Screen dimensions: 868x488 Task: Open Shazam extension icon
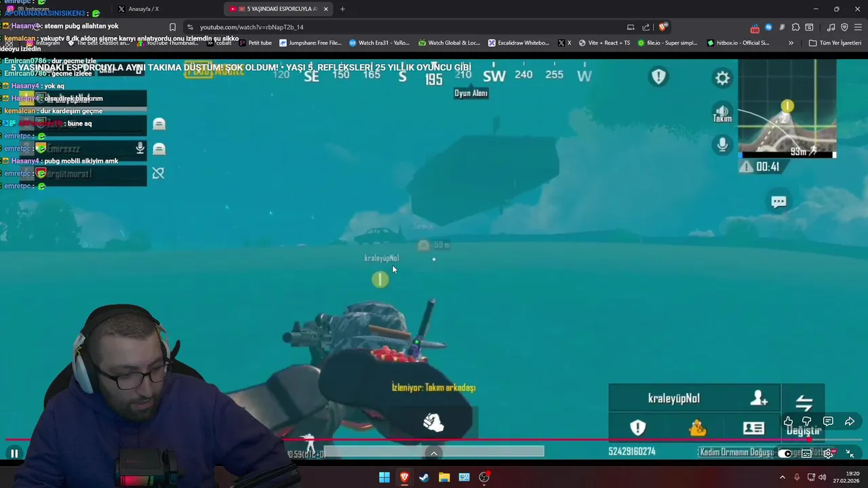click(x=768, y=27)
